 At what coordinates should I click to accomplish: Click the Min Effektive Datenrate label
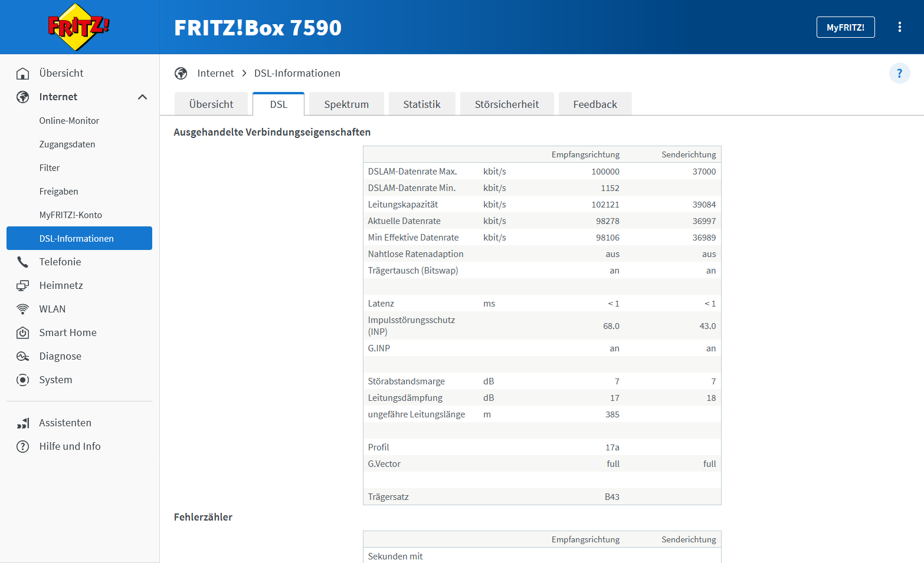[x=413, y=238]
